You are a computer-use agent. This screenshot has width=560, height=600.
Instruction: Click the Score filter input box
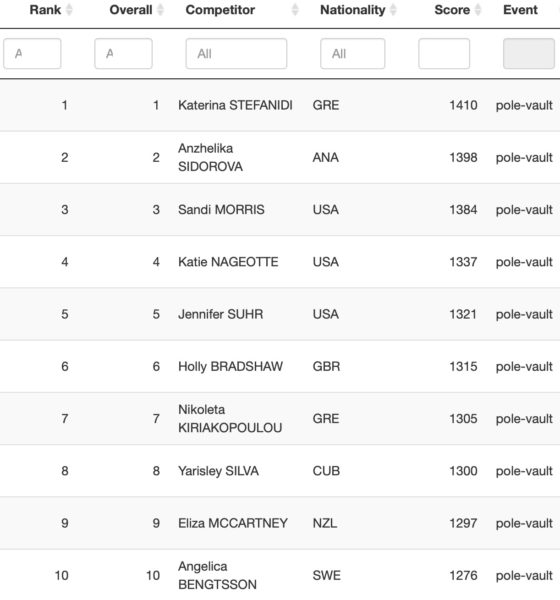pyautogui.click(x=444, y=54)
